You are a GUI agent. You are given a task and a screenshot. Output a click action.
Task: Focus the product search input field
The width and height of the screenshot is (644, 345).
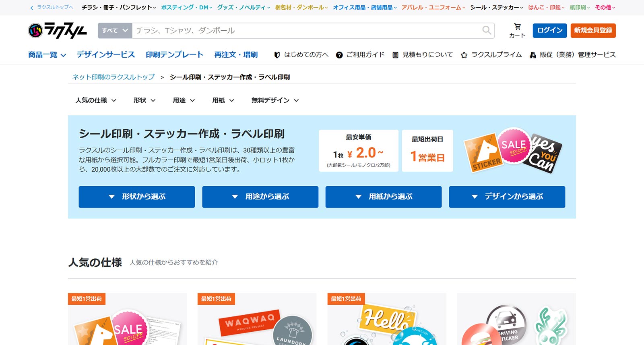(307, 31)
